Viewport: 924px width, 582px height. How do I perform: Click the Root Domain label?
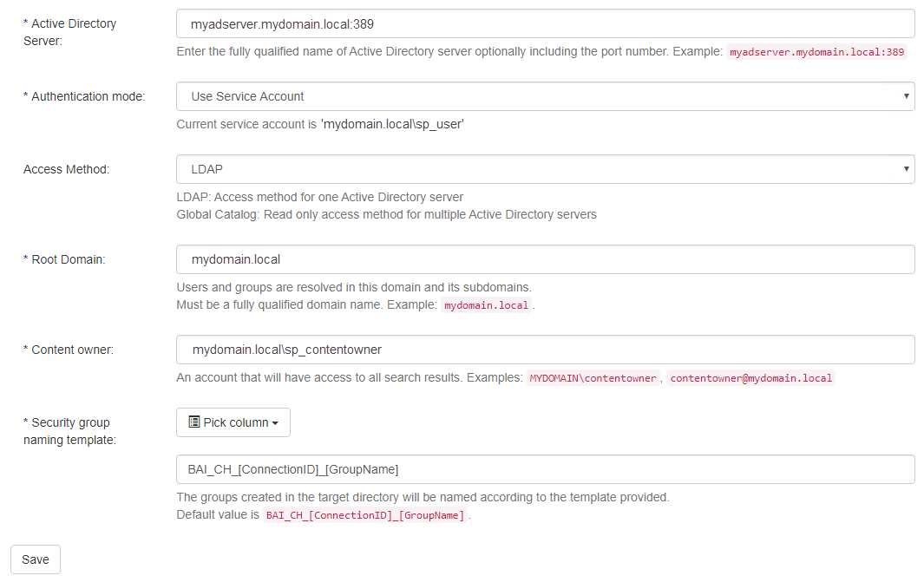click(x=64, y=259)
